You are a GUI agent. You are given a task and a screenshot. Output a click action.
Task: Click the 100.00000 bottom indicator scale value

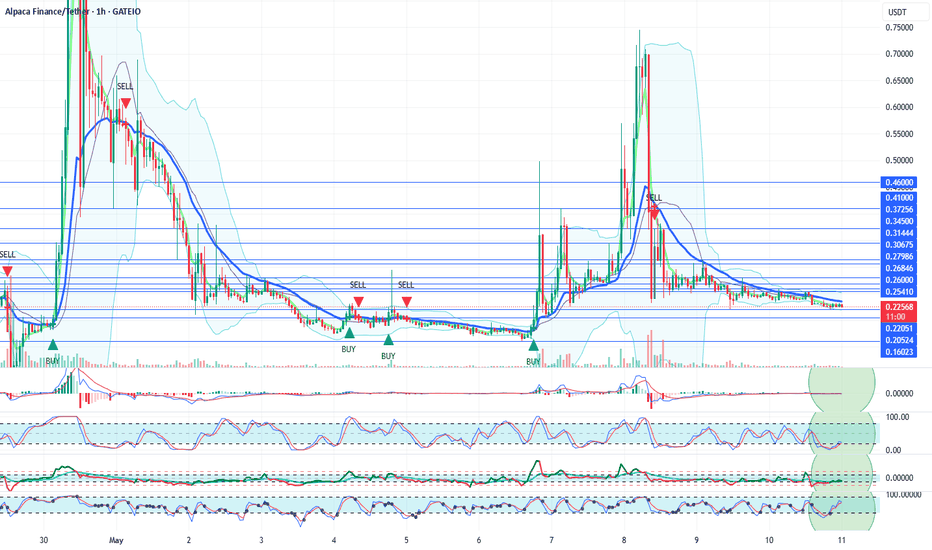tap(903, 495)
